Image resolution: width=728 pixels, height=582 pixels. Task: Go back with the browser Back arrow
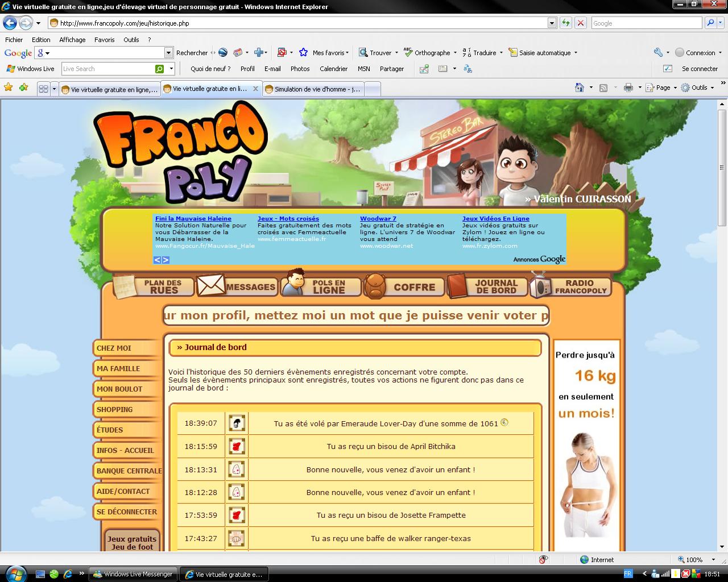[10, 23]
